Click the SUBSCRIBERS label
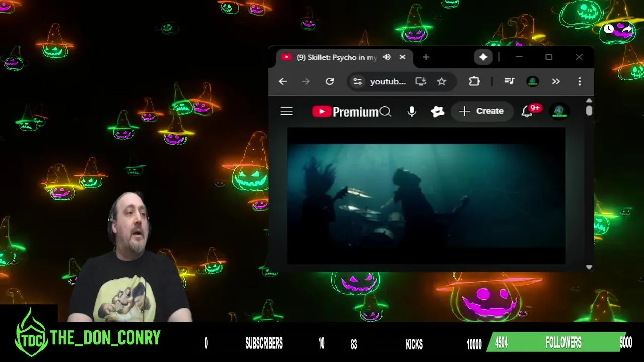The image size is (644, 362). tap(264, 343)
